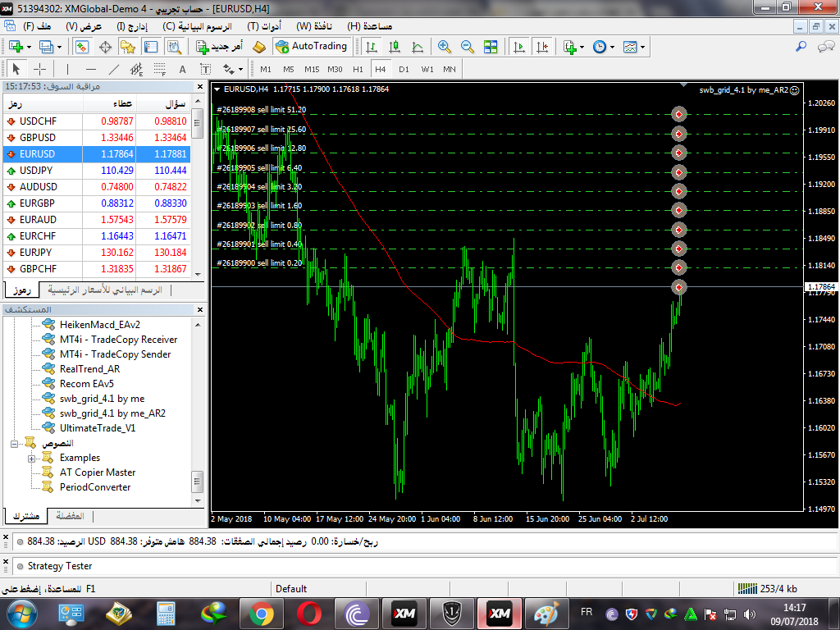
Task: Open the Indicators dropdown arrow
Action: coord(582,48)
